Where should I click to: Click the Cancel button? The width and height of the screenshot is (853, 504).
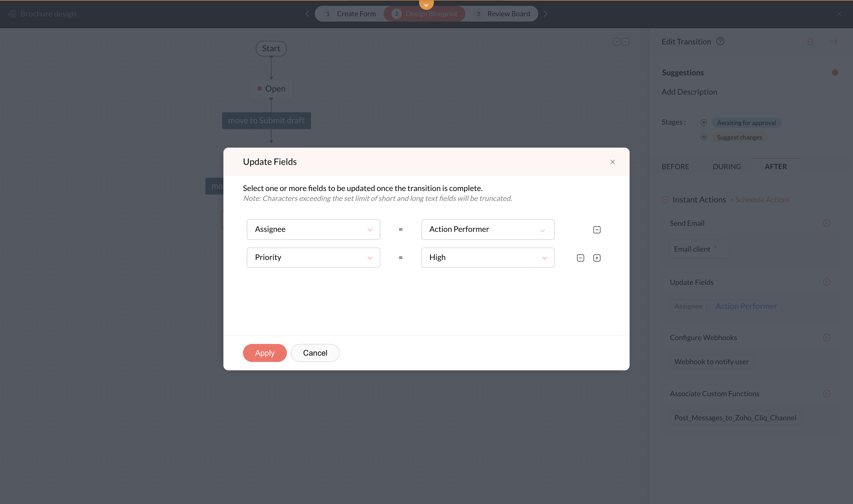point(315,353)
